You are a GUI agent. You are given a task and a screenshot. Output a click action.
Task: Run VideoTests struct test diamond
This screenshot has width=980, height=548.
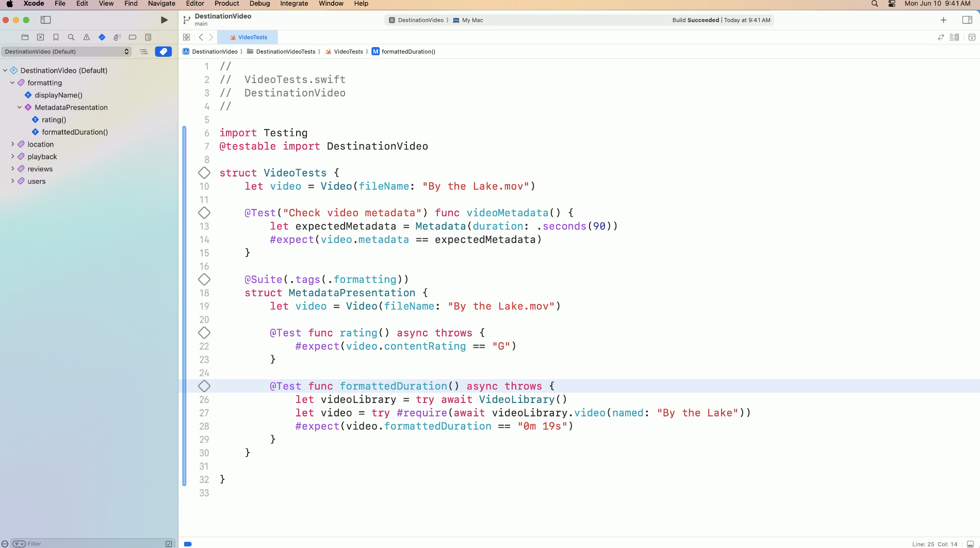click(x=204, y=173)
